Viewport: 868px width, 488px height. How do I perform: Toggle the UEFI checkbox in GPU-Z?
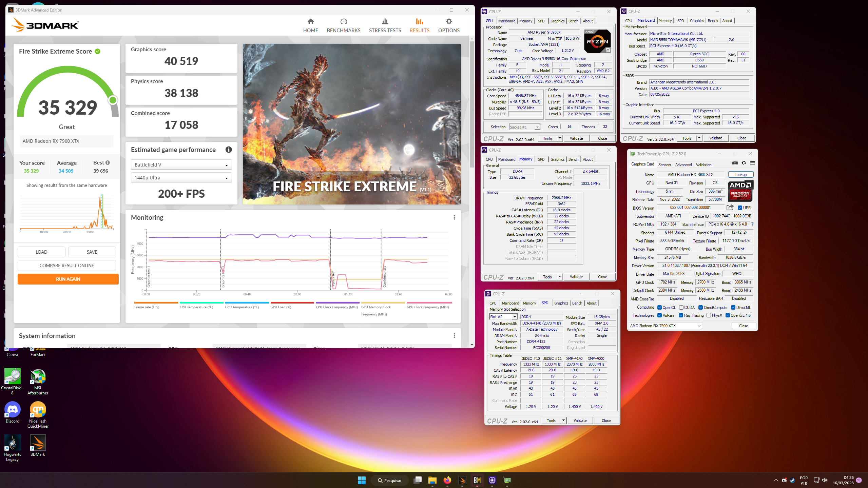coord(740,208)
